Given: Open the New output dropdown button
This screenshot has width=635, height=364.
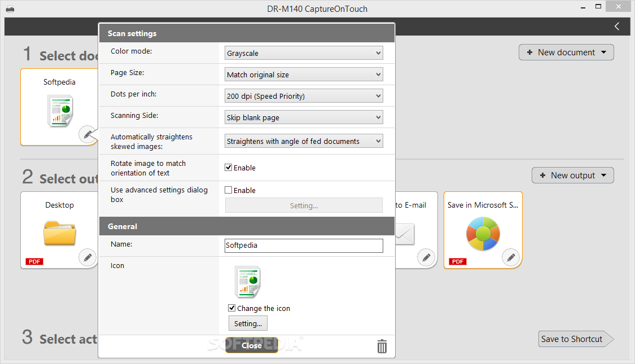Looking at the screenshot, I should tap(573, 176).
